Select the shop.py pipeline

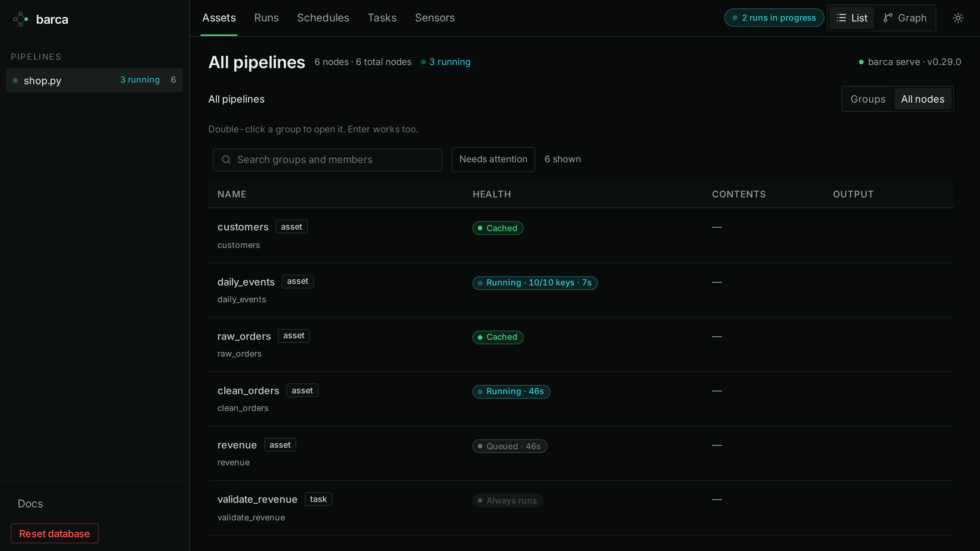(95, 80)
